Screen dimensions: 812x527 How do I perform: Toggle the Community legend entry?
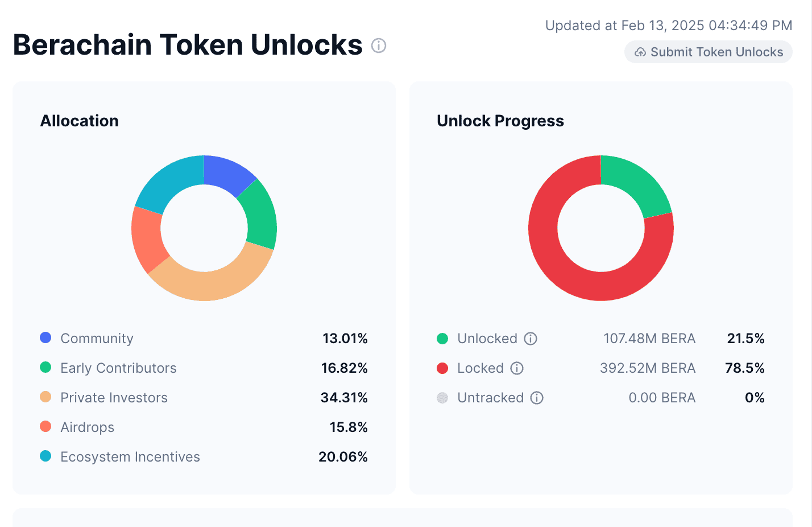(97, 338)
